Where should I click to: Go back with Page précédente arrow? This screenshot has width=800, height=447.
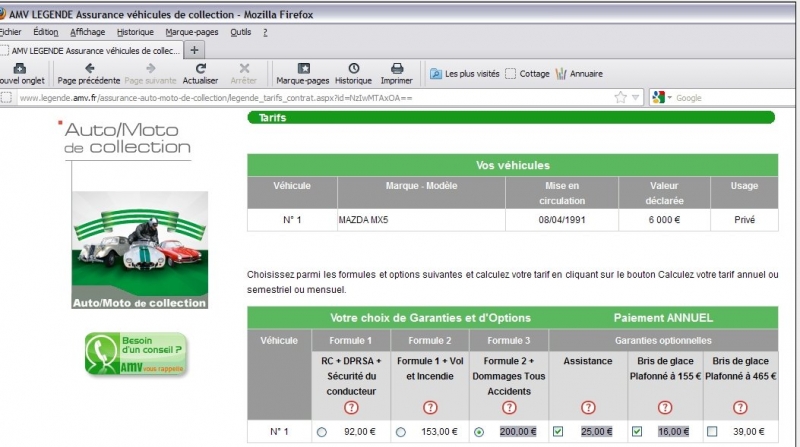[90, 68]
